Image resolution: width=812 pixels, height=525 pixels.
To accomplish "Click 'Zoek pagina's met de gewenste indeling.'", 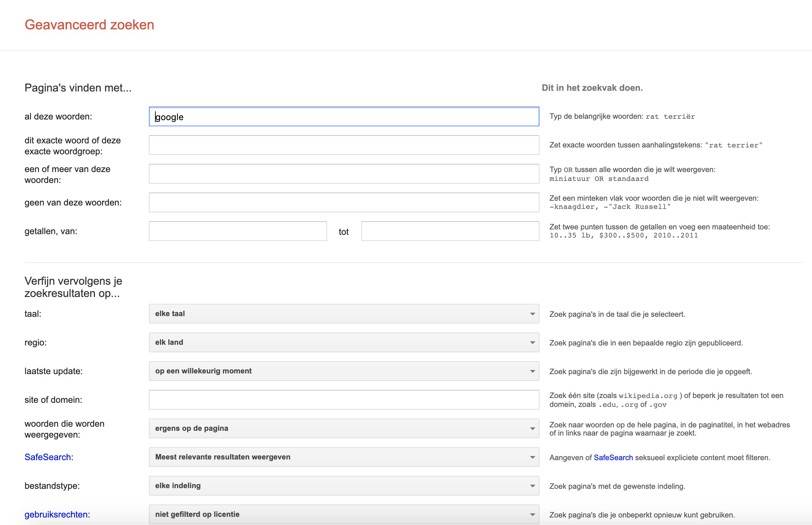I will point(617,486).
